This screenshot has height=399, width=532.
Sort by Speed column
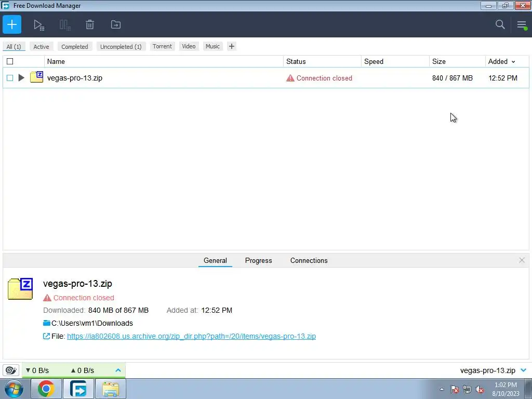click(395, 61)
